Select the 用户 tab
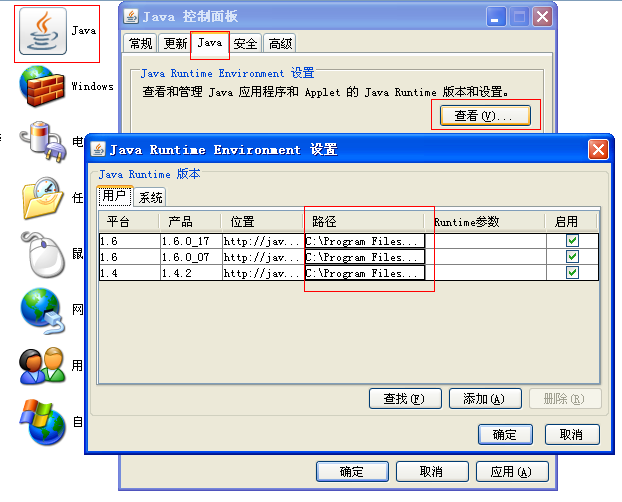The image size is (622, 502). pyautogui.click(x=114, y=196)
